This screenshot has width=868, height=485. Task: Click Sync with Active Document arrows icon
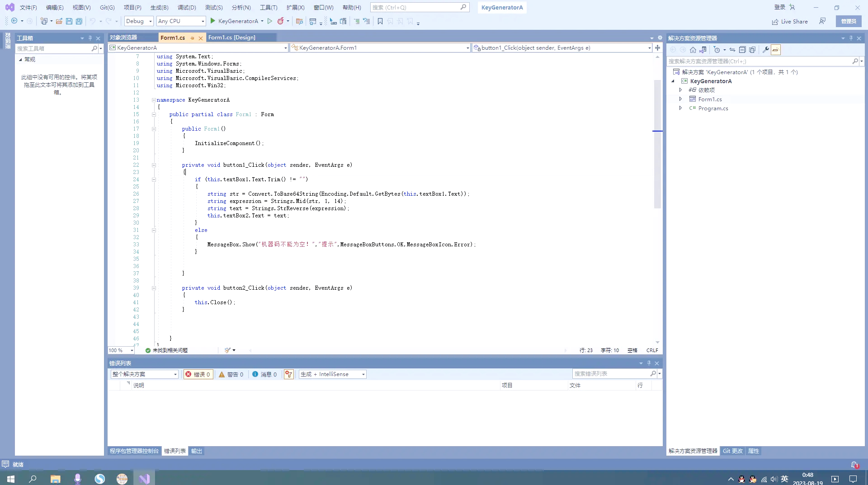732,50
